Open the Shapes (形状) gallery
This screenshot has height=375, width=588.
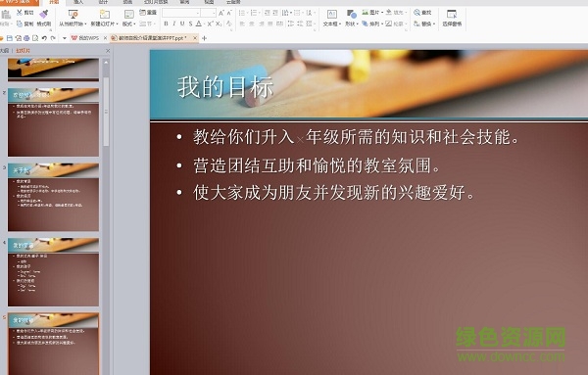[352, 18]
